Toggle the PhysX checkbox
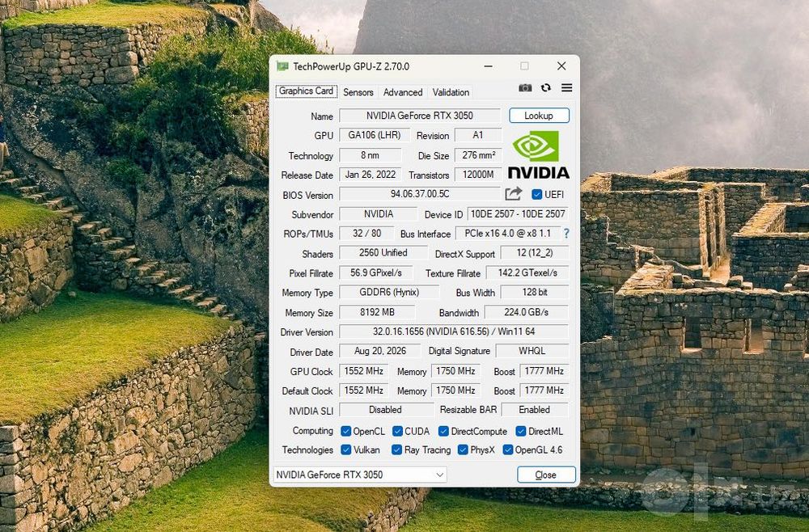Viewport: 809px width, 532px height. [463, 450]
